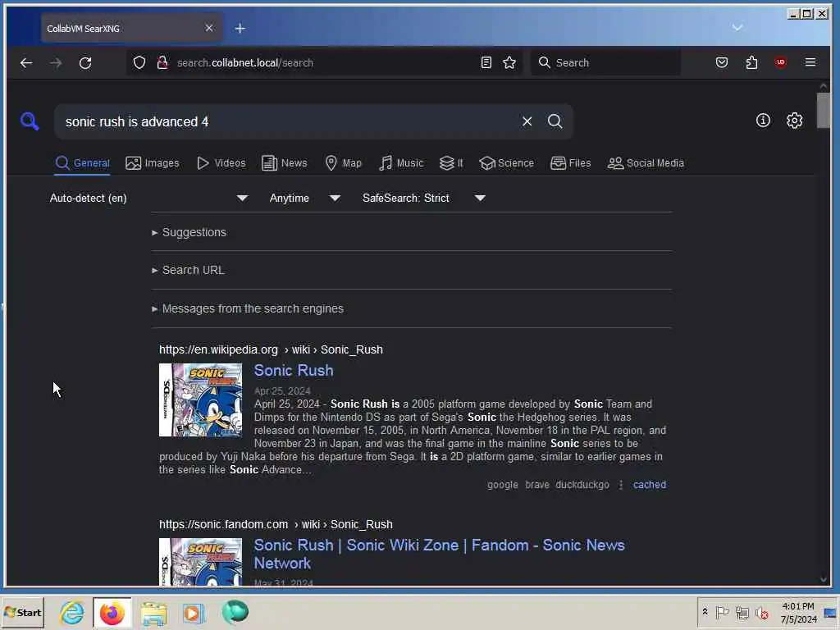Click the SearXNG magnifier logo
The height and width of the screenshot is (630, 840).
30,121
